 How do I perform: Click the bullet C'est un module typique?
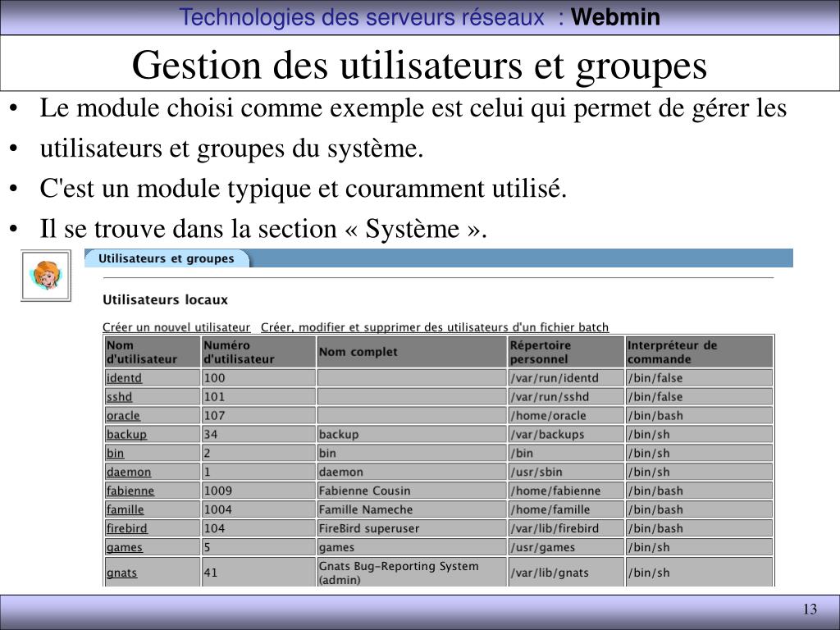[x=304, y=189]
